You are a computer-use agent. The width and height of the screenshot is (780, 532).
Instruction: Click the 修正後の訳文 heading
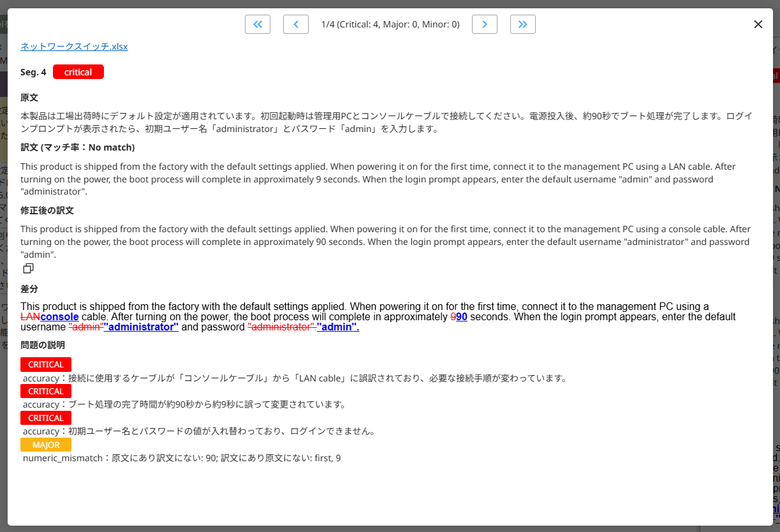click(47, 210)
